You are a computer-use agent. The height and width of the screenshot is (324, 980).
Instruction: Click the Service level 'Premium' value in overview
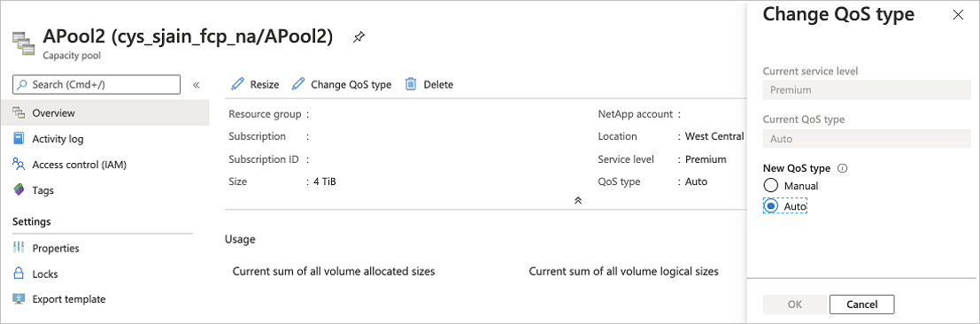point(706,159)
